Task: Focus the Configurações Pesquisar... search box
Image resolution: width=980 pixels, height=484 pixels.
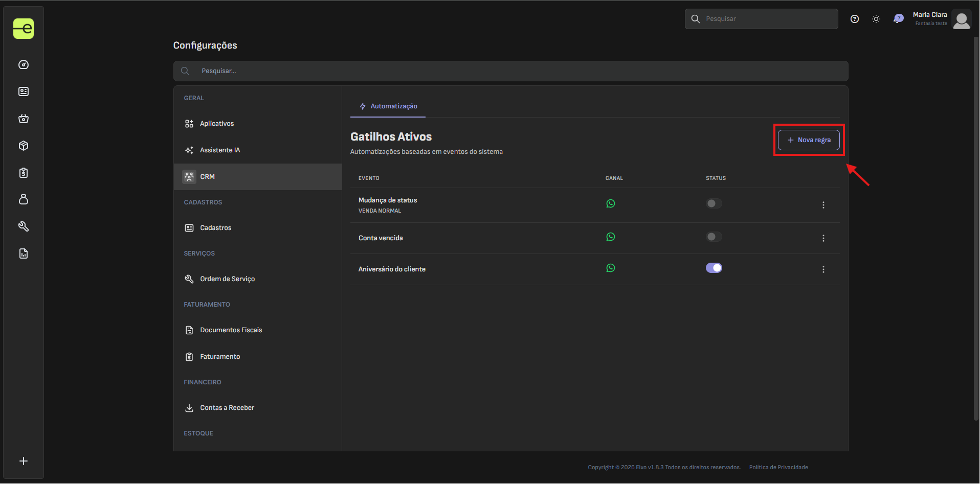Action: (510, 71)
